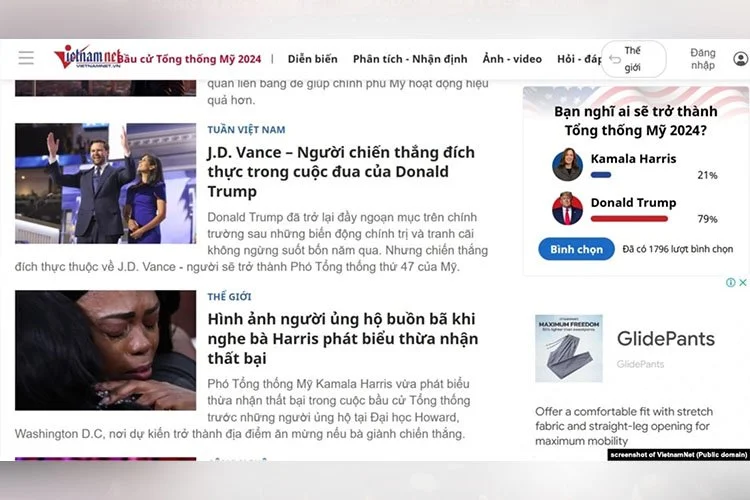This screenshot has height=500, width=750.
Task: Click the 'Đã có 1796 lượt bình chọn' text
Action: 677,249
